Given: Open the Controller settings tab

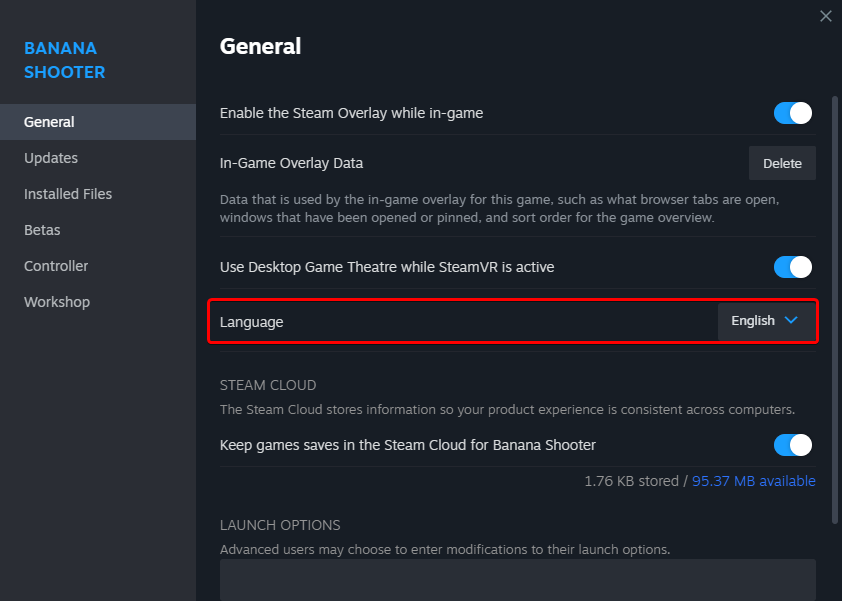Looking at the screenshot, I should 56,266.
